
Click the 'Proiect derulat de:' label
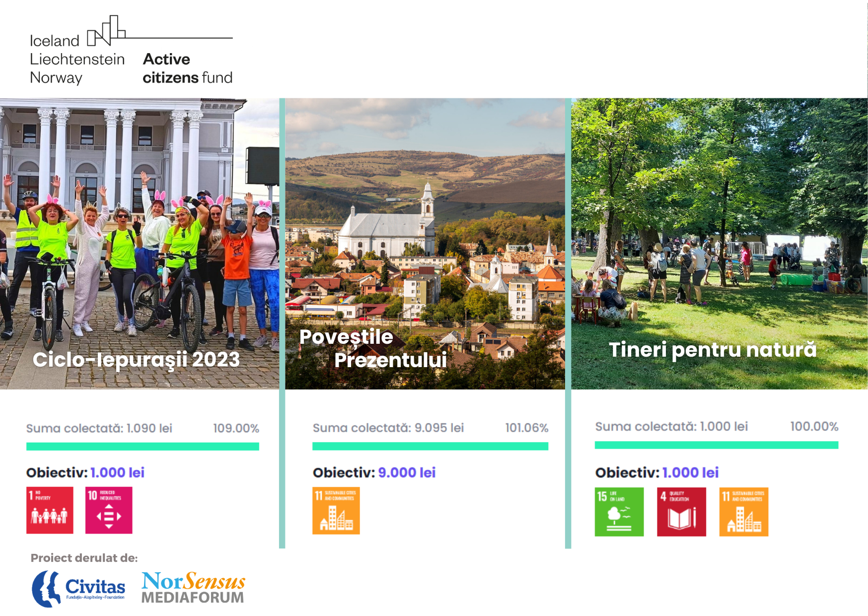84,558
